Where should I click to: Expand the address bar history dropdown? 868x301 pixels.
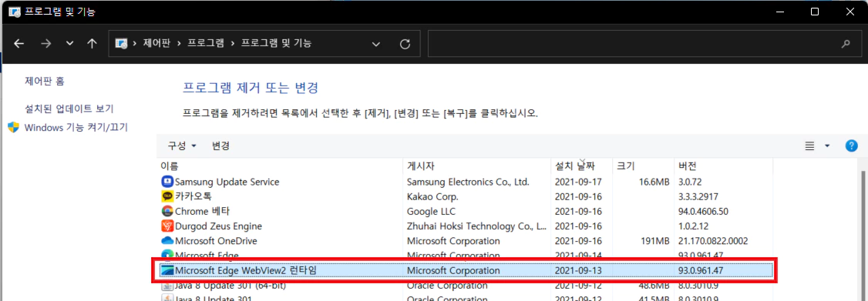click(376, 44)
